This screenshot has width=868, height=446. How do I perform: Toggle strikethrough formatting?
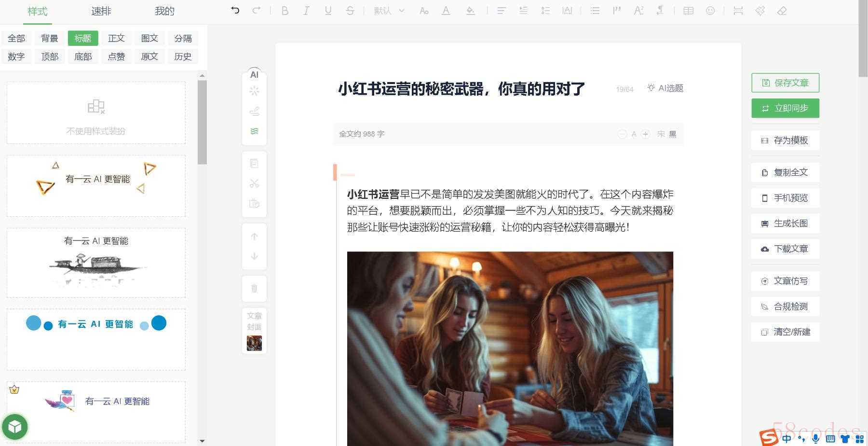tap(350, 11)
